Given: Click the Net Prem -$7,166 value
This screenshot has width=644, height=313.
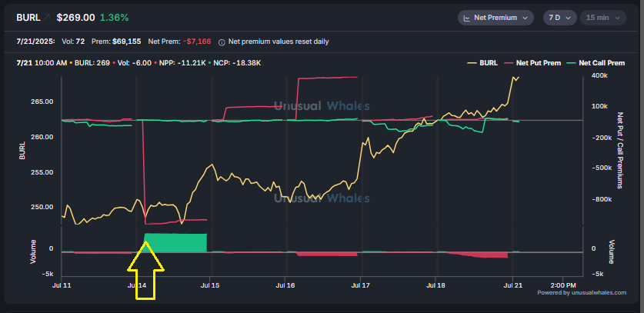Looking at the screenshot, I should click(x=197, y=42).
